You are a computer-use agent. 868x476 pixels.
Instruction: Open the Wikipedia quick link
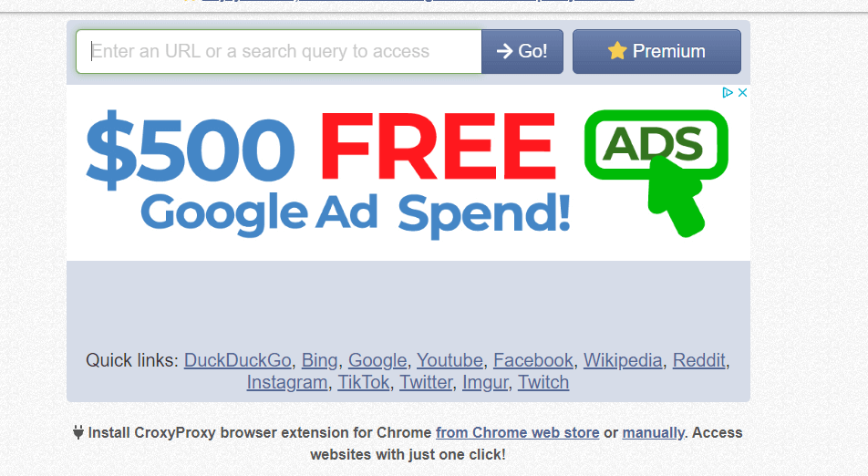tap(623, 360)
